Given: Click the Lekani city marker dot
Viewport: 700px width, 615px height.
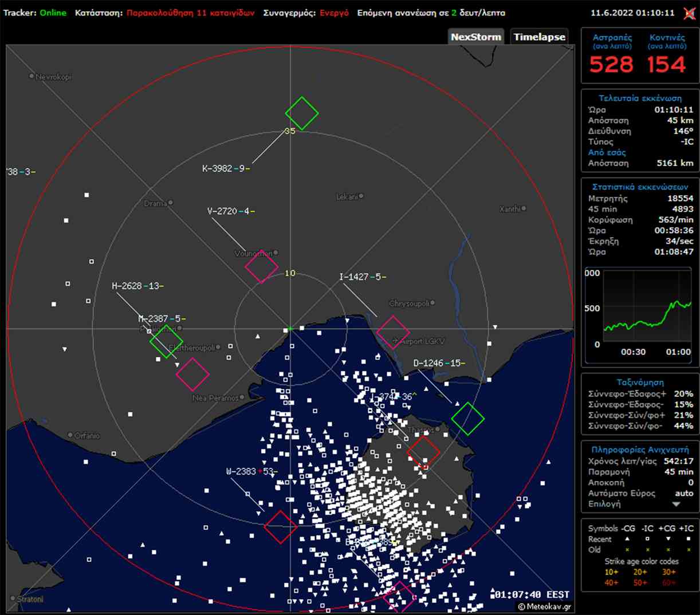Looking at the screenshot, I should coord(361,196).
